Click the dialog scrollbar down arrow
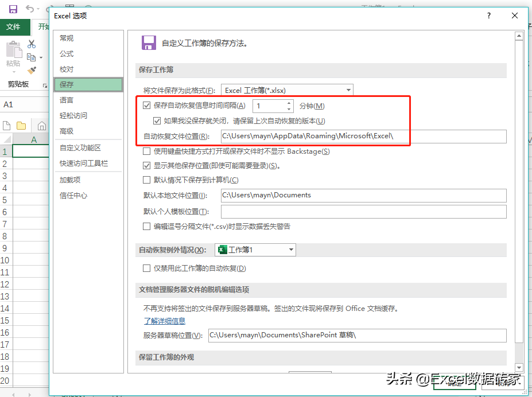 click(x=519, y=368)
